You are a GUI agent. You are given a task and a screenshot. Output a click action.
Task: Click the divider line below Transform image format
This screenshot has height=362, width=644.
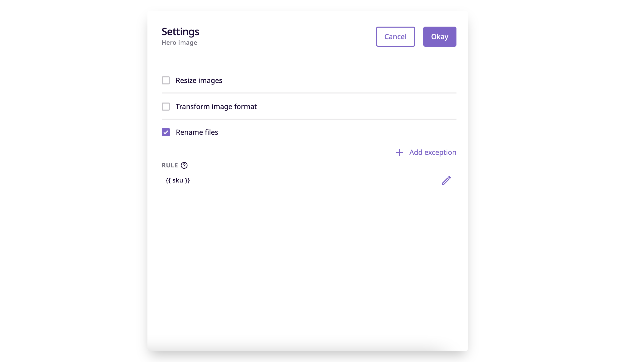[x=309, y=119]
